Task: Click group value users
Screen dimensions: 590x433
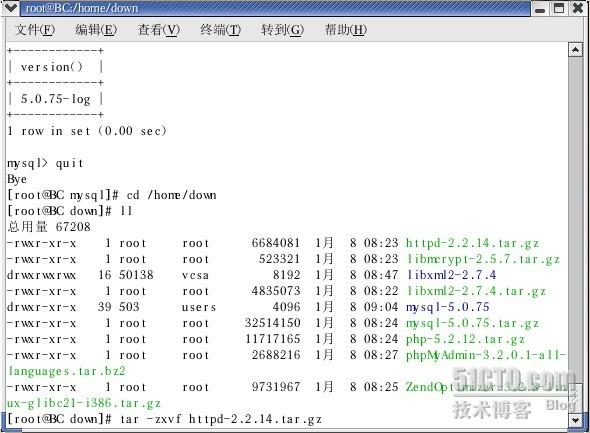Action: coord(199,307)
